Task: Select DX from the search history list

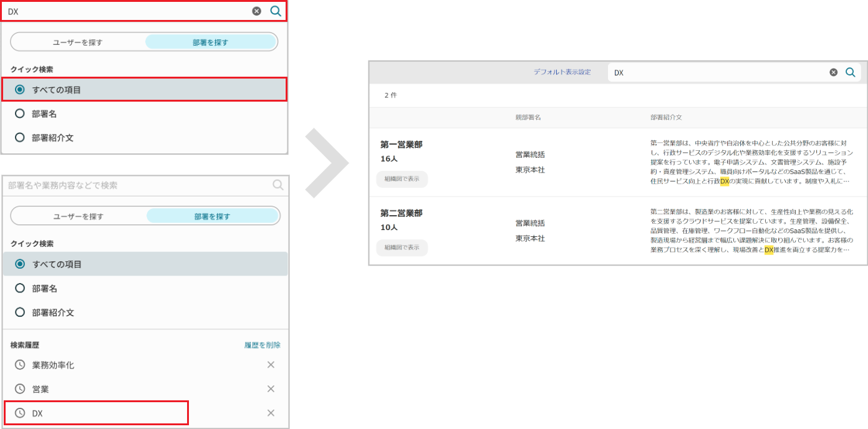Action: tap(37, 413)
